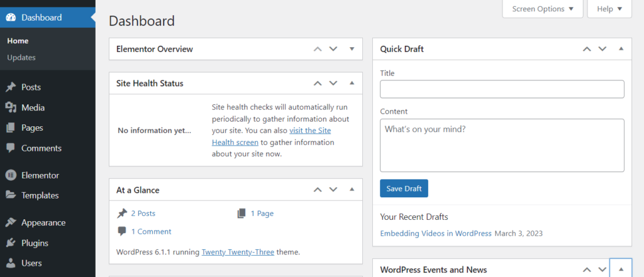The width and height of the screenshot is (644, 277).
Task: Click the Dashboard gauge icon in sidebar
Action: tap(11, 18)
